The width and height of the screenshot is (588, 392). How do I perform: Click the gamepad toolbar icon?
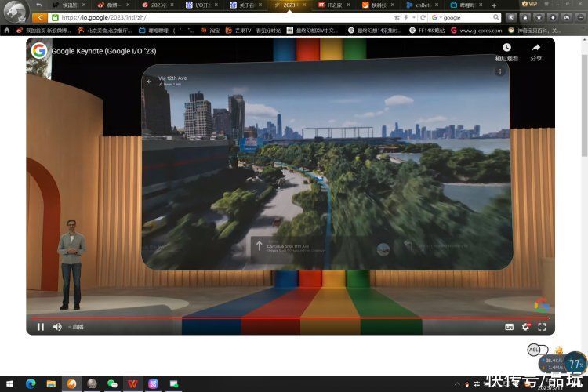pyautogui.click(x=567, y=17)
